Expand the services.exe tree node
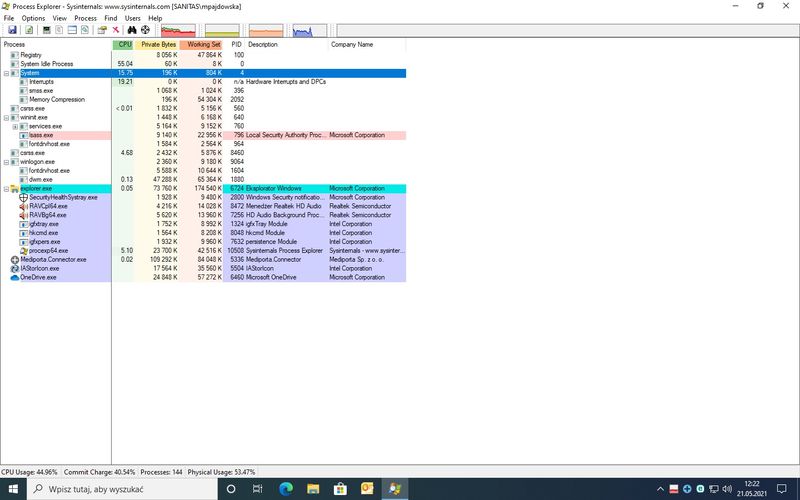This screenshot has height=500, width=800. [15, 126]
